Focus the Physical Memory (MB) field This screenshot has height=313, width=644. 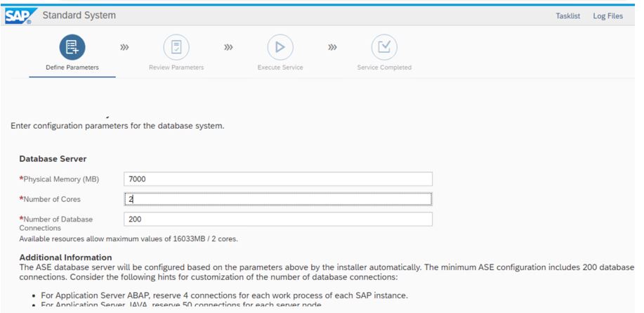pyautogui.click(x=278, y=179)
